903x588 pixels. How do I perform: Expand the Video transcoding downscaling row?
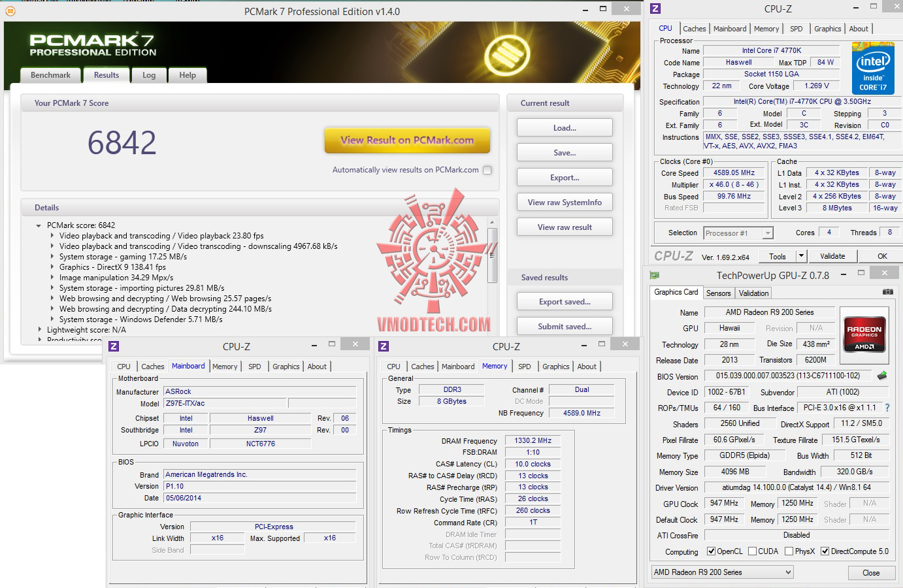[52, 246]
